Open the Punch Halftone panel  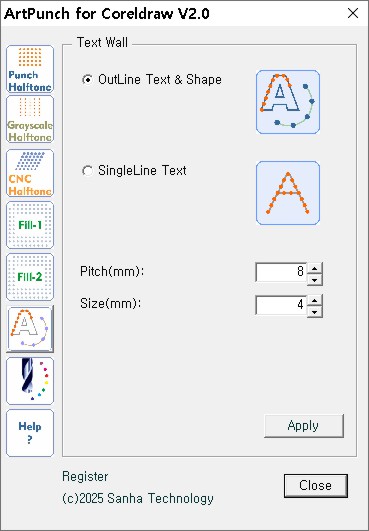tap(30, 69)
